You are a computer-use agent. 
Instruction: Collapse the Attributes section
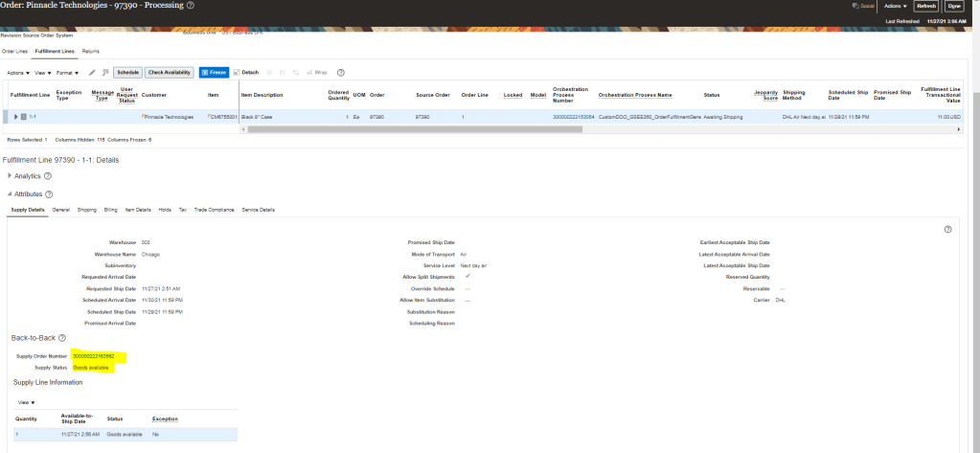coord(10,194)
